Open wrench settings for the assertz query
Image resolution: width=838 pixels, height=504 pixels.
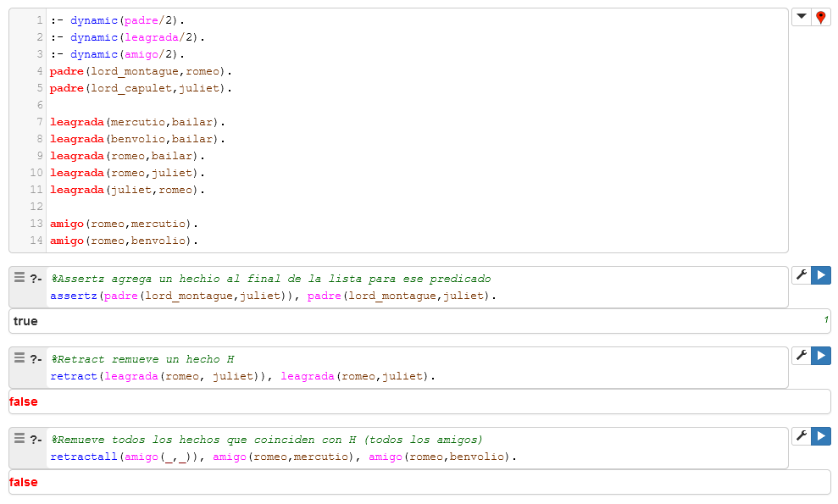(802, 275)
